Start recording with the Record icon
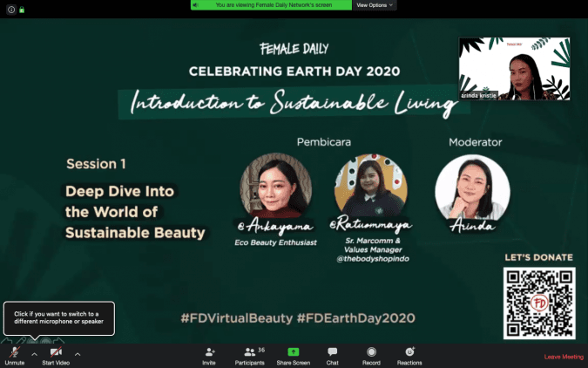The image size is (588, 368). [x=371, y=353]
